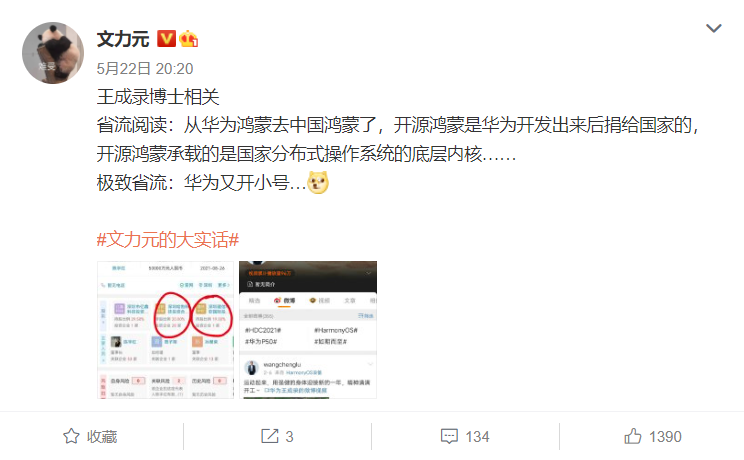Open first image with red circles

point(166,329)
